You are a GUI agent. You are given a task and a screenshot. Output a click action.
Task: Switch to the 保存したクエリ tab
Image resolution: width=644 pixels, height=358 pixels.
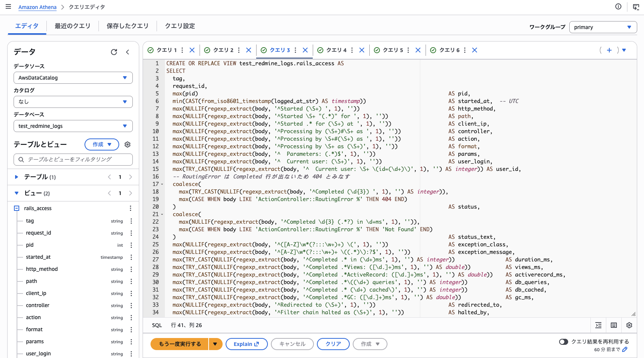(128, 26)
